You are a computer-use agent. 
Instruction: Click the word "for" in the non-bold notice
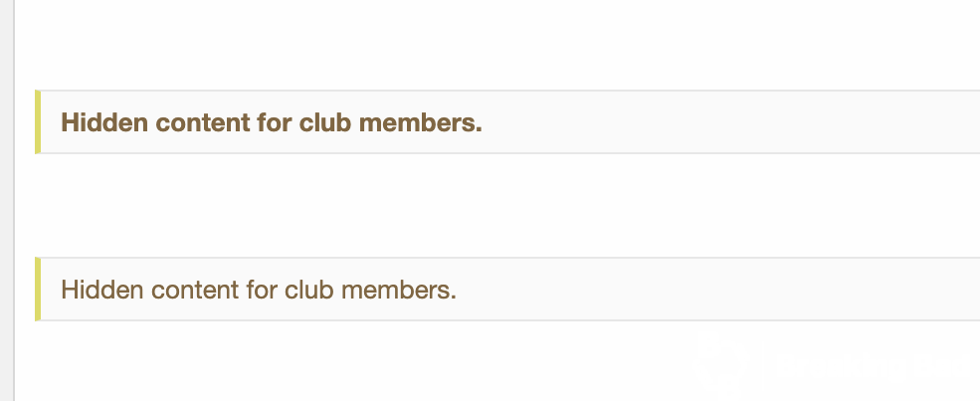click(x=262, y=290)
